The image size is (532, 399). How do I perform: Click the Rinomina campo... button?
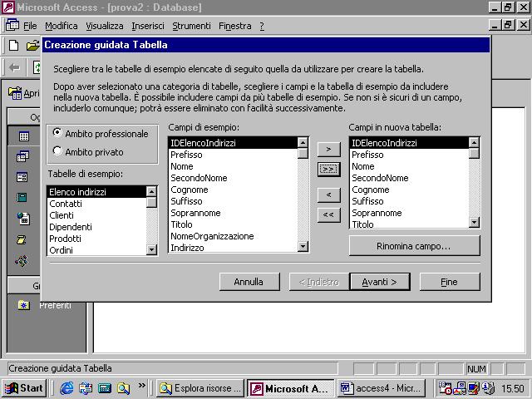click(x=414, y=246)
